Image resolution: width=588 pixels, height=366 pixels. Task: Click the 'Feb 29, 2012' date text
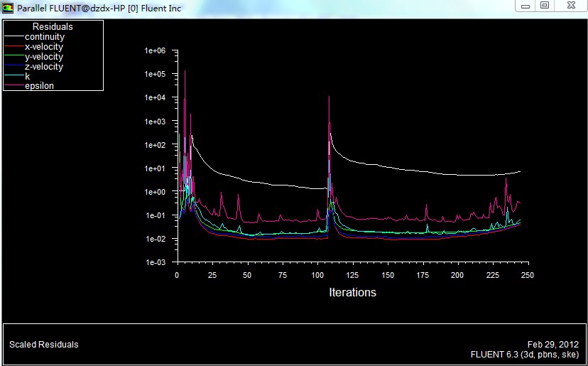pos(554,345)
